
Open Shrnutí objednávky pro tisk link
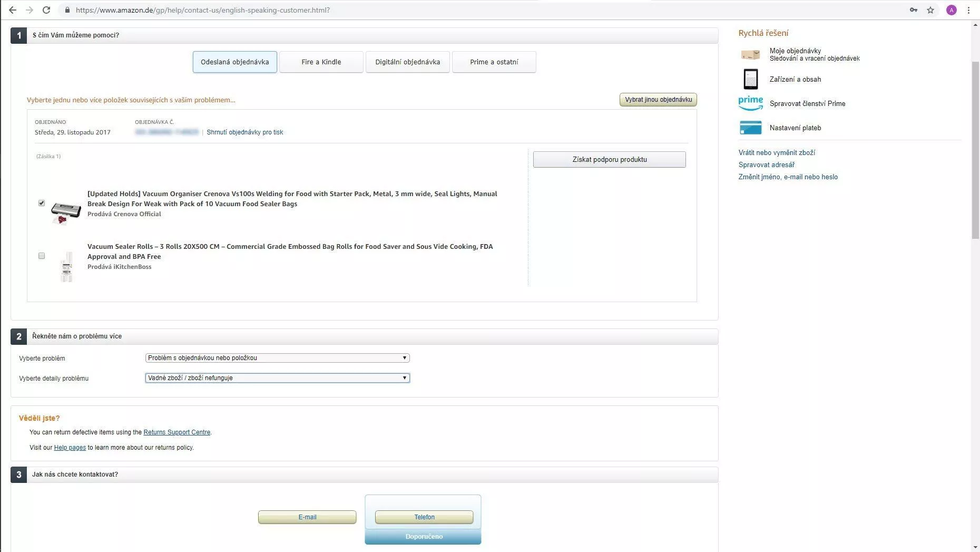pos(244,132)
